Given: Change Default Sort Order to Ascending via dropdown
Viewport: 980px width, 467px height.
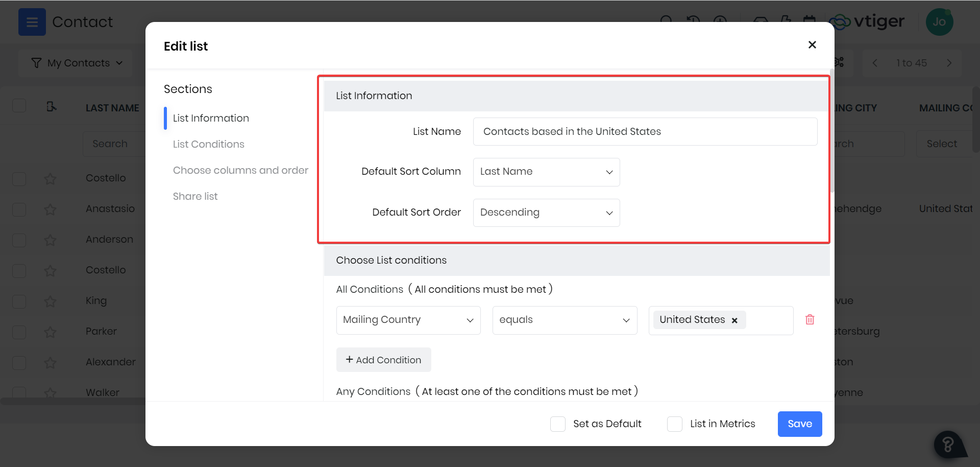Looking at the screenshot, I should point(546,213).
